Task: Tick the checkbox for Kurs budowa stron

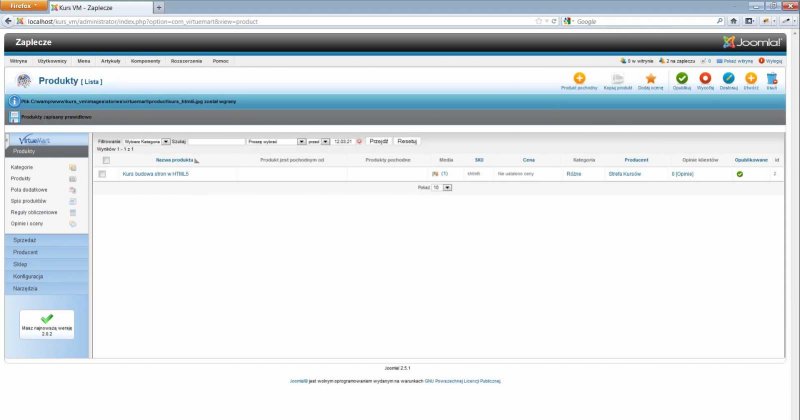Action: click(x=102, y=174)
